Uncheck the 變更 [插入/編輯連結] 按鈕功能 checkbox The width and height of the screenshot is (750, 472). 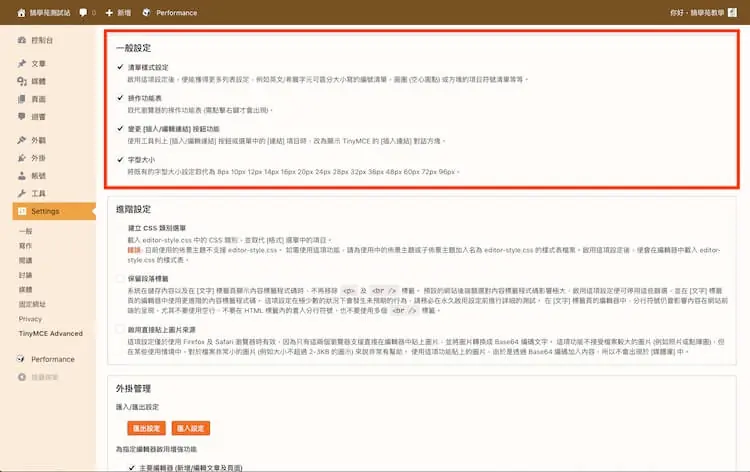[120, 129]
